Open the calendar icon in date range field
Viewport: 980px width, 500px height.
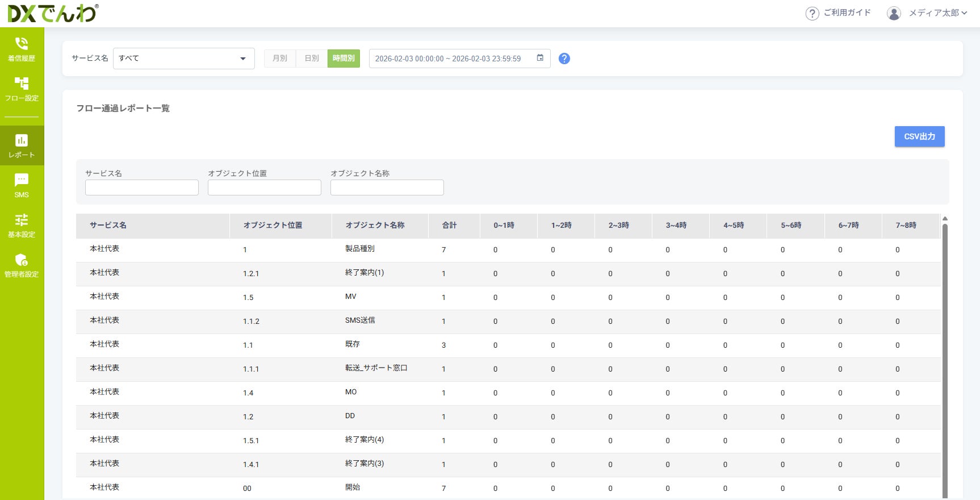coord(540,58)
